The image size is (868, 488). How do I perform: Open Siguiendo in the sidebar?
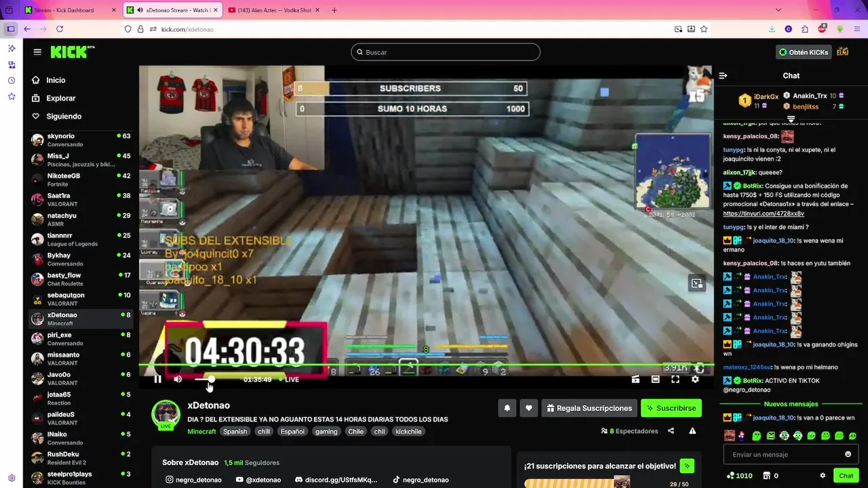pyautogui.click(x=63, y=117)
